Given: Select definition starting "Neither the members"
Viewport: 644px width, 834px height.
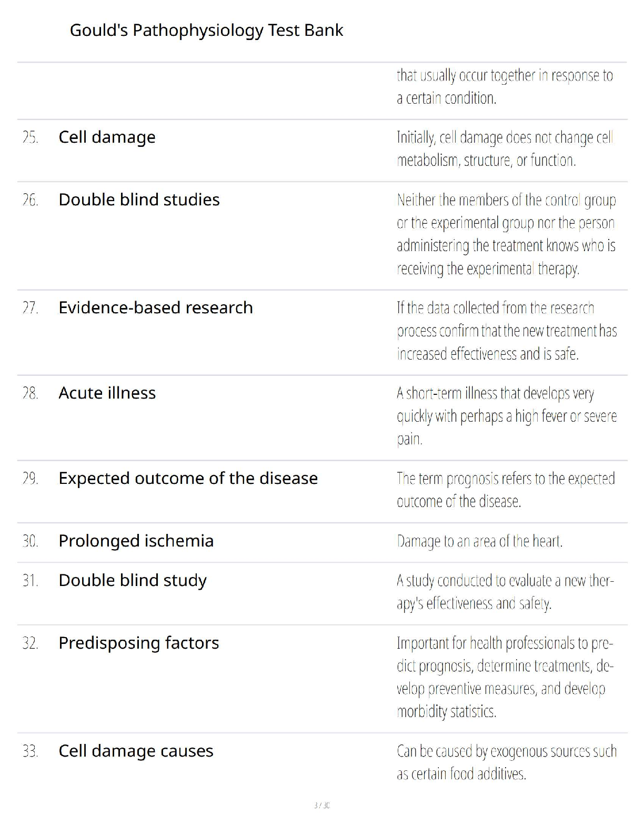Looking at the screenshot, I should pyautogui.click(x=506, y=234).
